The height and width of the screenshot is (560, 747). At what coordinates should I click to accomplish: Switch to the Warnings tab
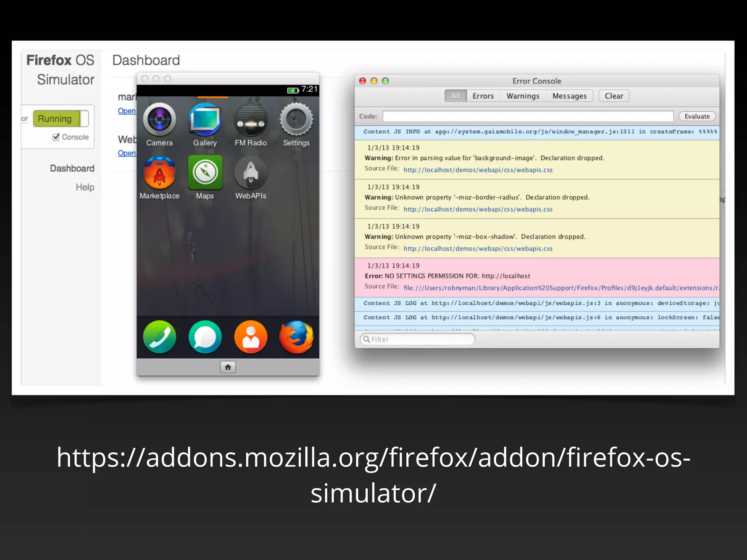click(x=523, y=96)
